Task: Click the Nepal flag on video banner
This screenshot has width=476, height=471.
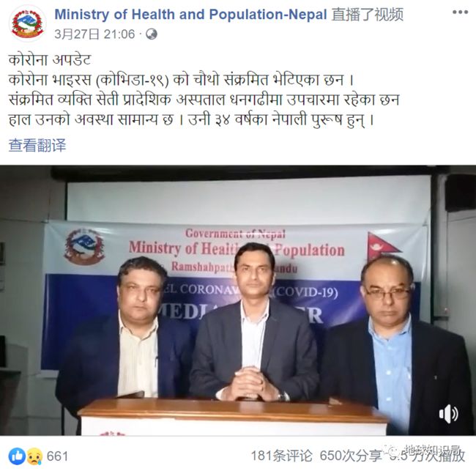Action: [x=383, y=246]
